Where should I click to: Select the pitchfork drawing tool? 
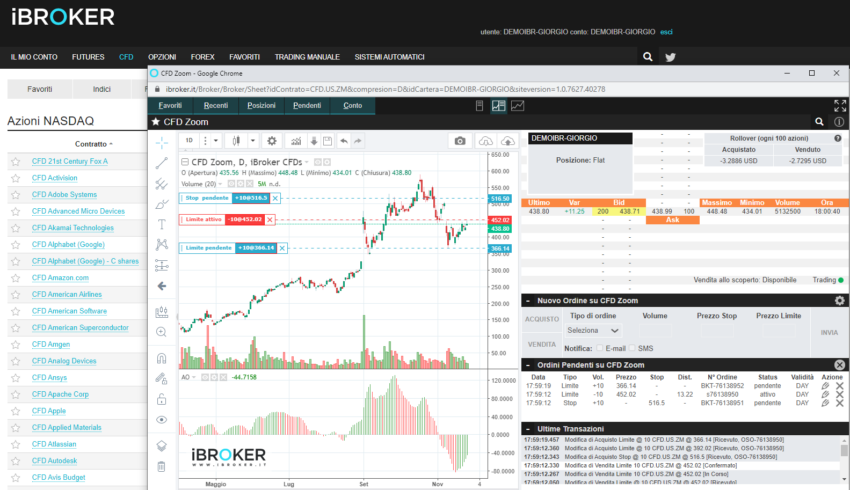tap(162, 184)
